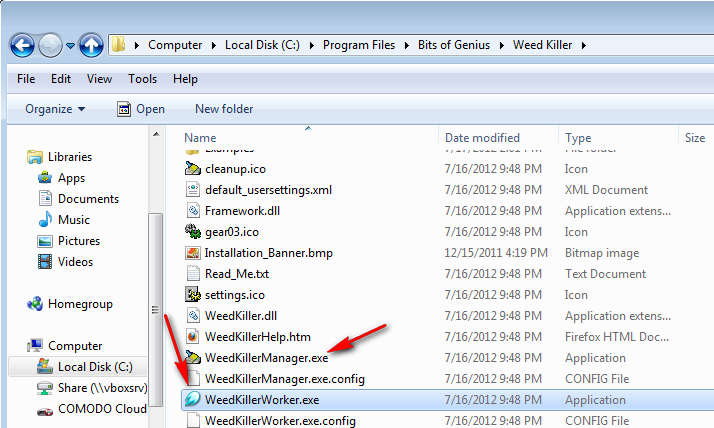Open the Help menu
This screenshot has width=714, height=428.
[185, 79]
